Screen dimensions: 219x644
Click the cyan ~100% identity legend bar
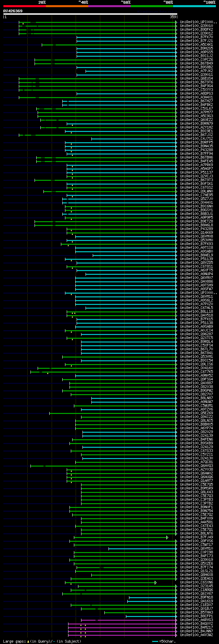pyautogui.click(x=194, y=6)
